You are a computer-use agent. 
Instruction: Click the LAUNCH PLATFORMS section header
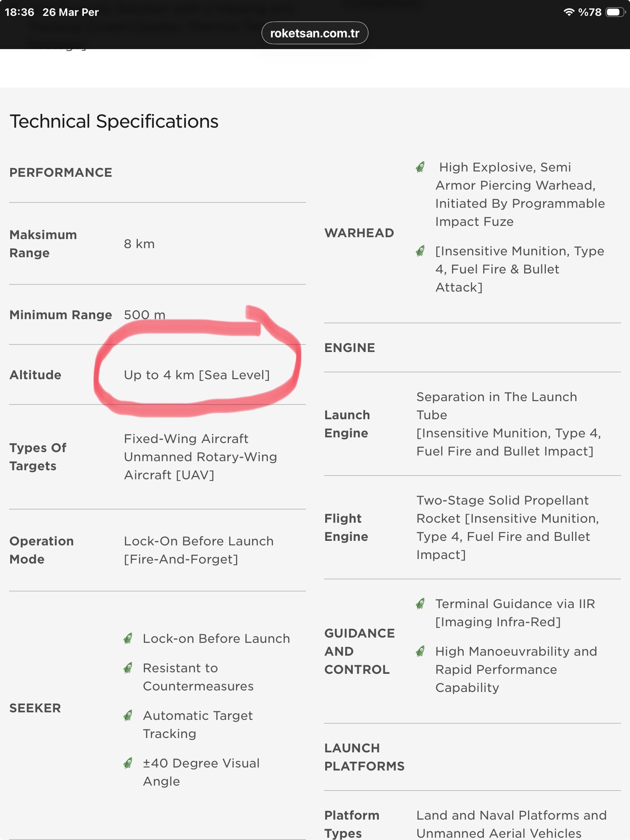(364, 757)
